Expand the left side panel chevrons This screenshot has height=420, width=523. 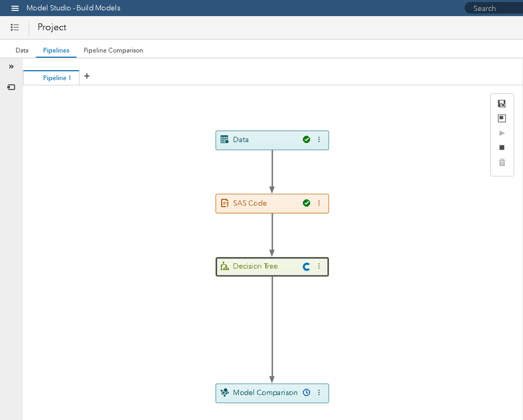(x=12, y=67)
